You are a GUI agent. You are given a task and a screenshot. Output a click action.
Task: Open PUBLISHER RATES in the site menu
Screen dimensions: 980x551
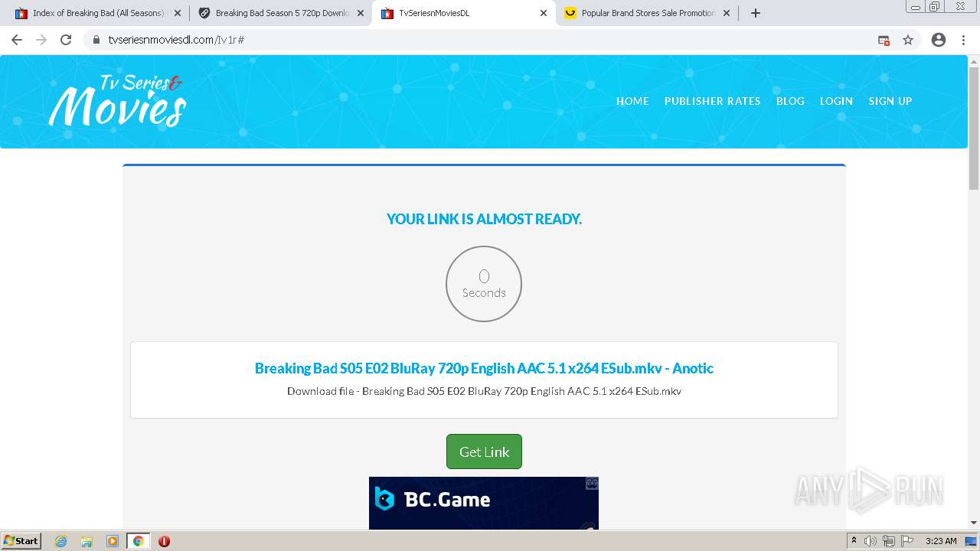[712, 101]
